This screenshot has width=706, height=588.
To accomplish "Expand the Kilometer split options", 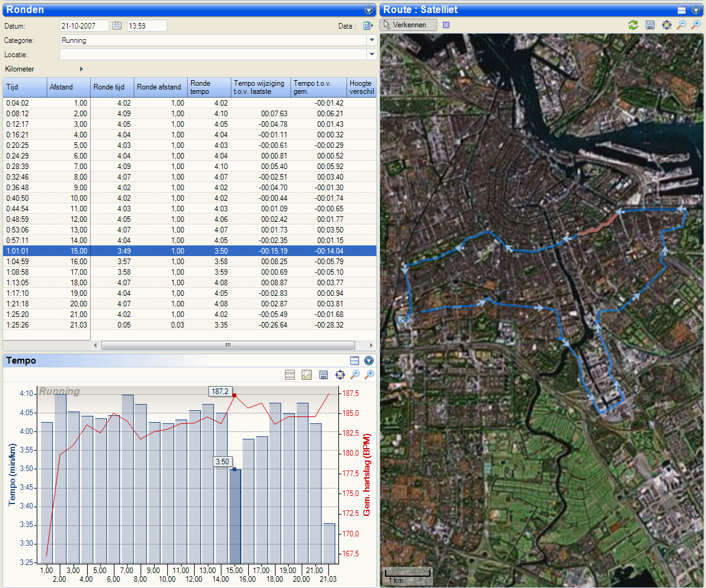I will (81, 69).
